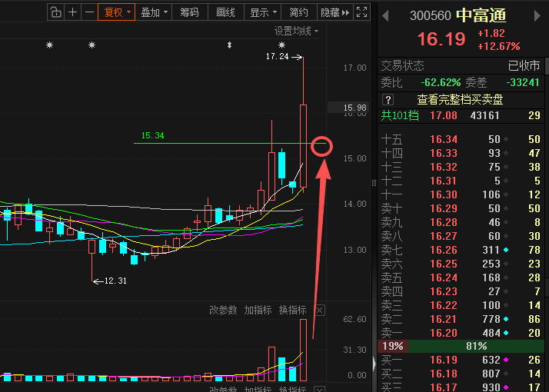Image resolution: width=549 pixels, height=392 pixels.
Task: Select sell level 十二 price 16.31
Action: (x=444, y=181)
